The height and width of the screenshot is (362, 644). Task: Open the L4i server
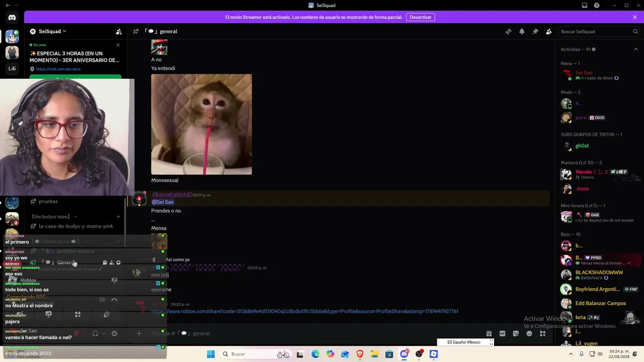(12, 68)
